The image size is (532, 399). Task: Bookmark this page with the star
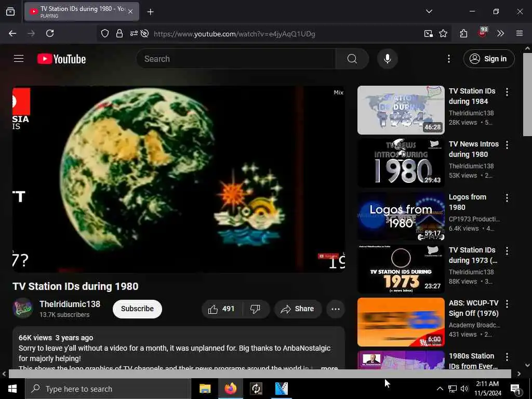443,33
